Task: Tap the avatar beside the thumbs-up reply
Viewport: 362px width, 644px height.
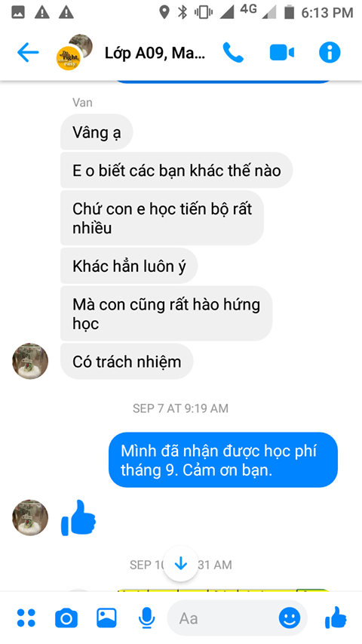Action: coord(30,517)
